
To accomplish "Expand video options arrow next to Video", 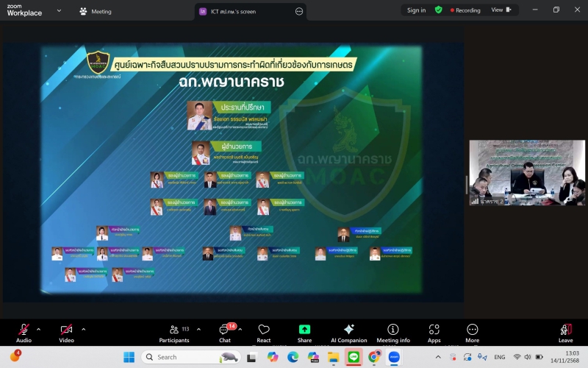I will tap(83, 329).
